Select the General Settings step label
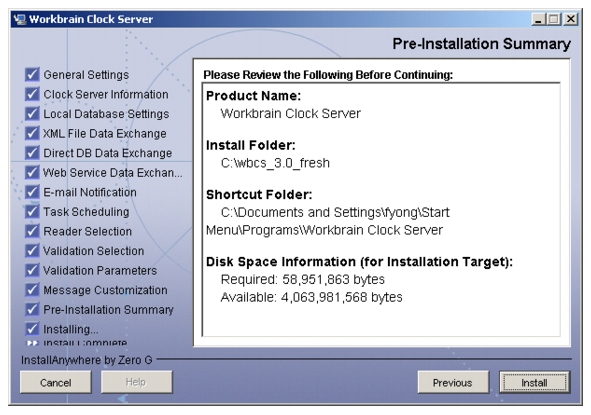 click(86, 75)
